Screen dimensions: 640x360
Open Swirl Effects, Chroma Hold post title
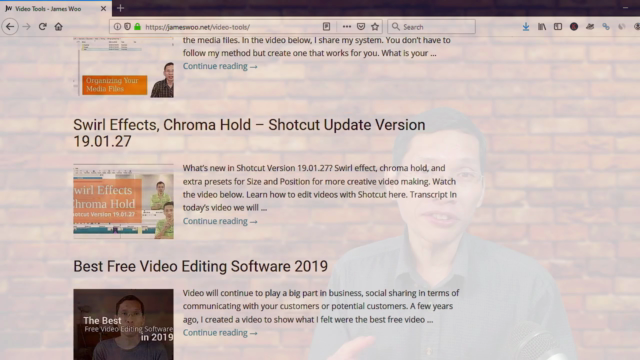[249, 133]
